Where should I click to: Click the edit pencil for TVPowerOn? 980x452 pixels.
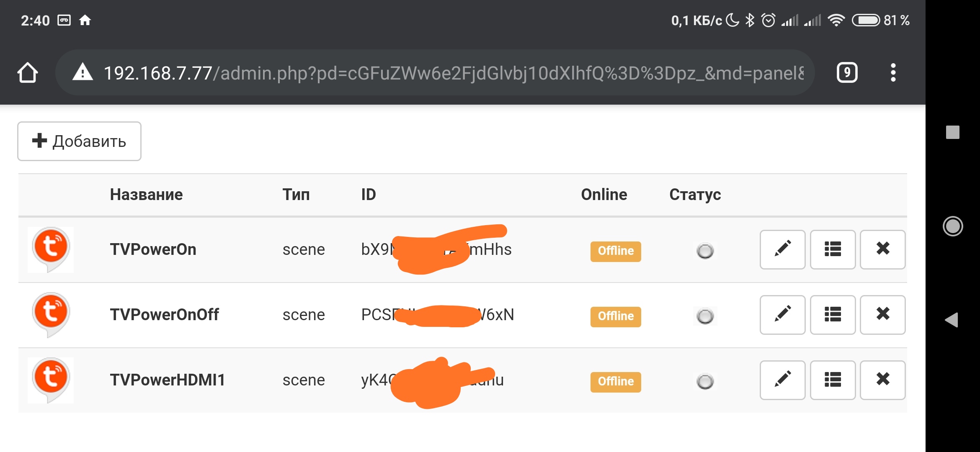pos(782,249)
